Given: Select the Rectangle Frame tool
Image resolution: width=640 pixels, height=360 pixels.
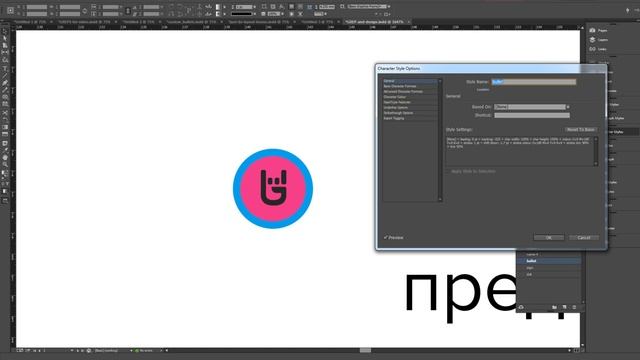Looking at the screenshot, I should 5,97.
